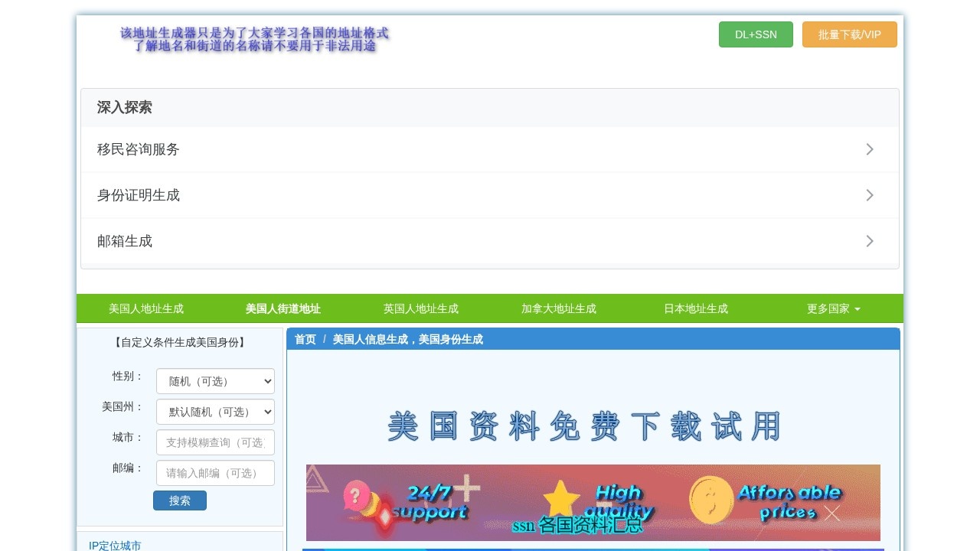Click the orange 批量下载/VIP button

tap(849, 34)
